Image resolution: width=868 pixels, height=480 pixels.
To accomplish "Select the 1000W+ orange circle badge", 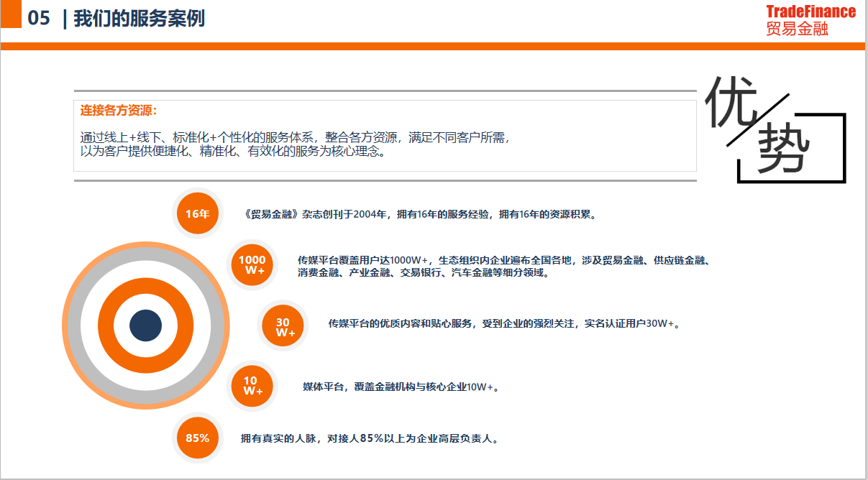I will 252,265.
